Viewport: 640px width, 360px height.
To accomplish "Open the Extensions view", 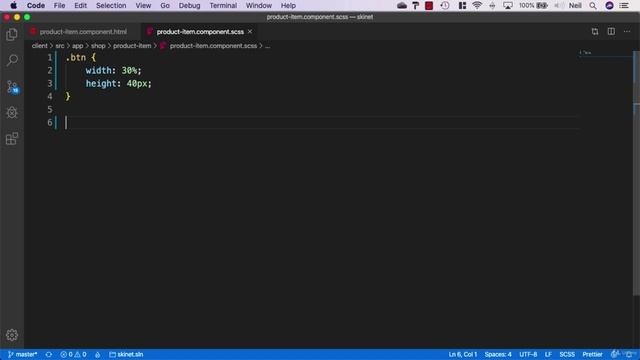I will coord(12,139).
